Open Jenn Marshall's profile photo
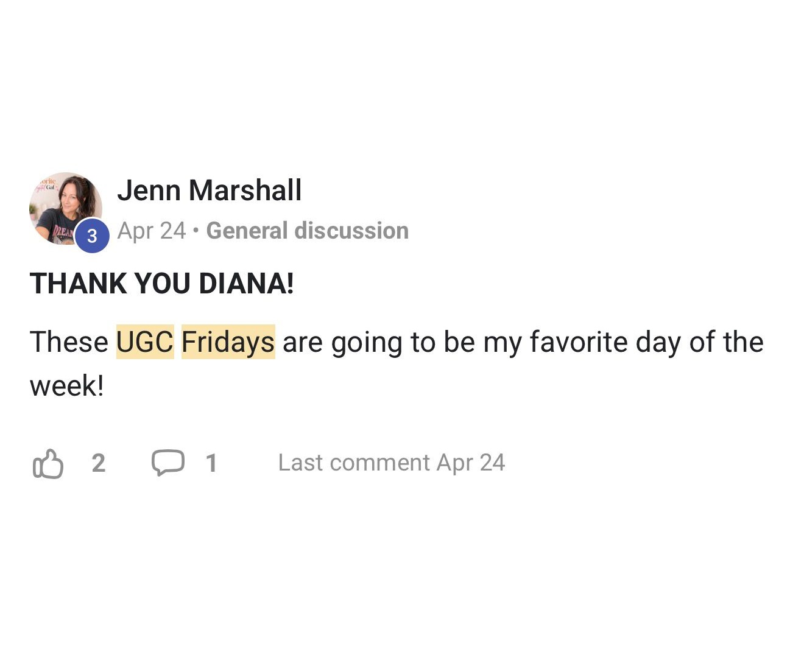804x672 pixels. 66,209
